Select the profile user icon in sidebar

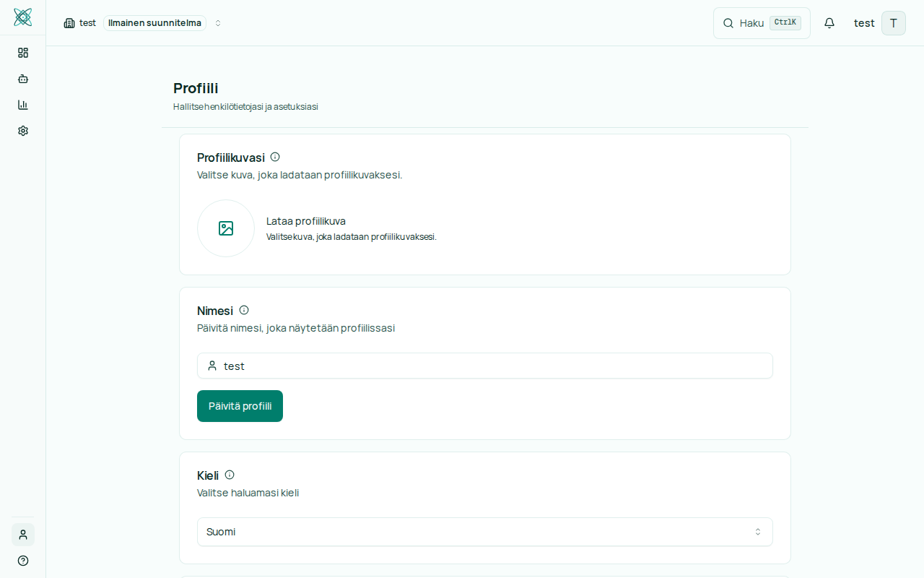[23, 535]
